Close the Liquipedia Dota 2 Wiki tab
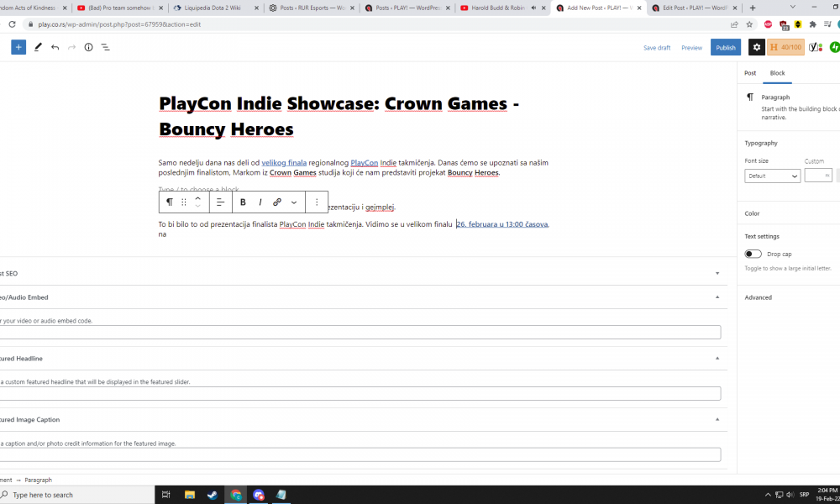840x504 pixels. 256,8
